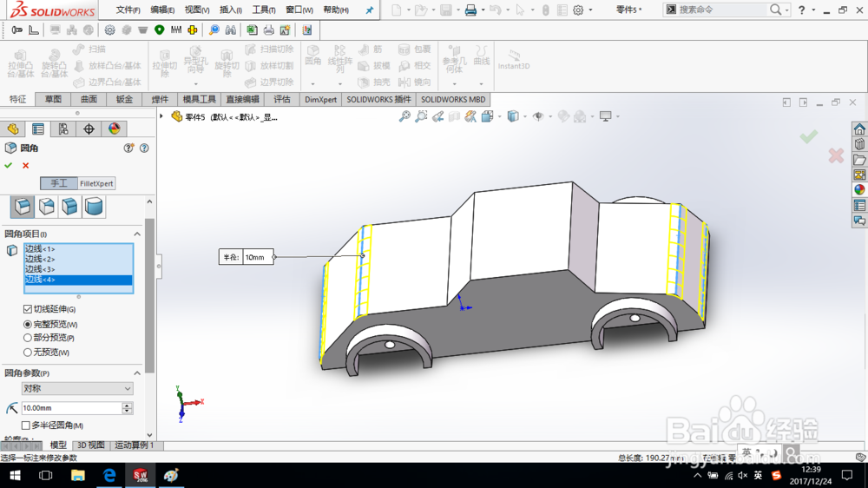Image resolution: width=868 pixels, height=488 pixels.
Task: Switch to the 评估 Evaluate tab
Action: pyautogui.click(x=282, y=99)
